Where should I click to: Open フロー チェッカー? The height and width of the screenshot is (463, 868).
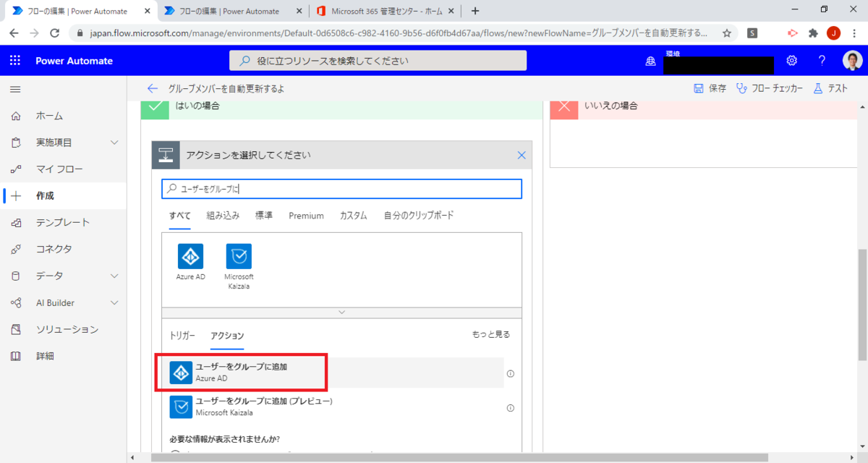[770, 88]
